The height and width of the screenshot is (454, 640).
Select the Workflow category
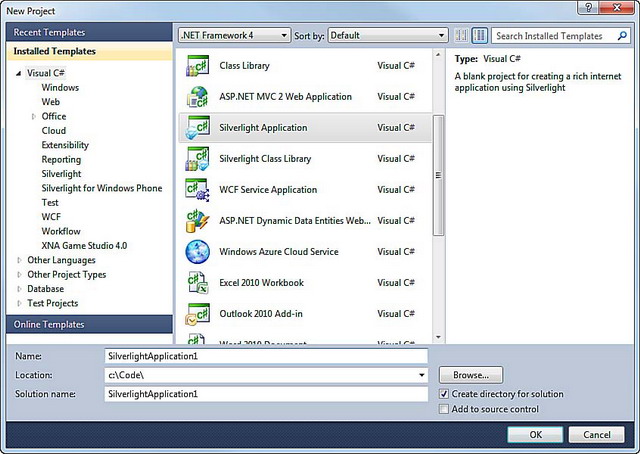pyautogui.click(x=61, y=231)
